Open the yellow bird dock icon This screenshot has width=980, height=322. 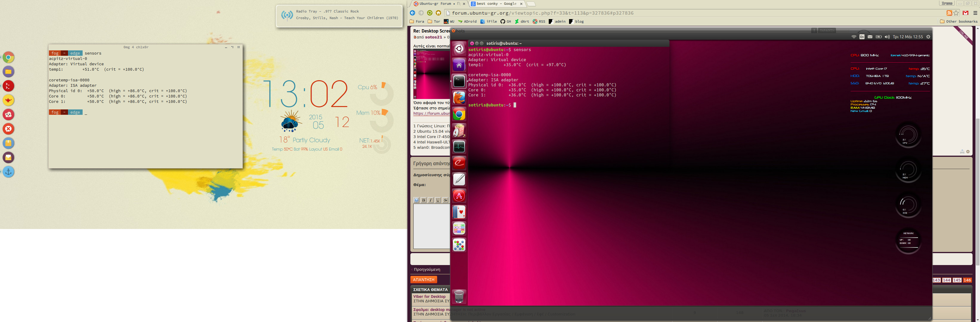(8, 100)
